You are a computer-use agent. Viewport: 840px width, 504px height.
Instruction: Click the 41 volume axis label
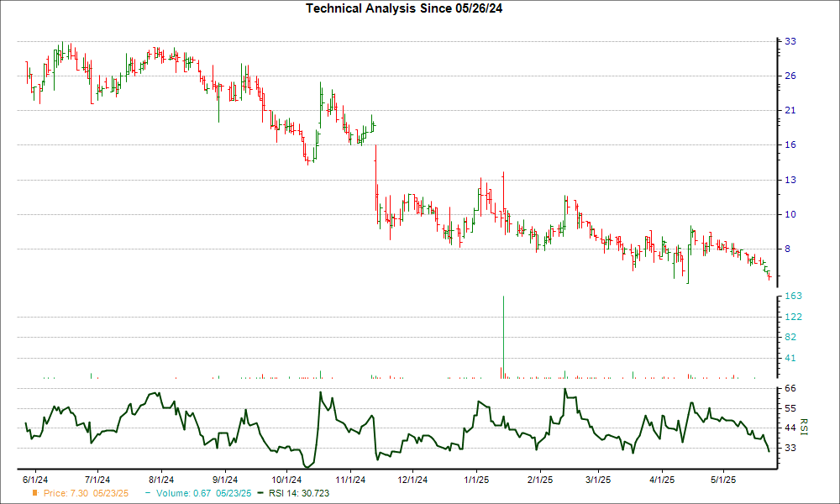pyautogui.click(x=790, y=359)
